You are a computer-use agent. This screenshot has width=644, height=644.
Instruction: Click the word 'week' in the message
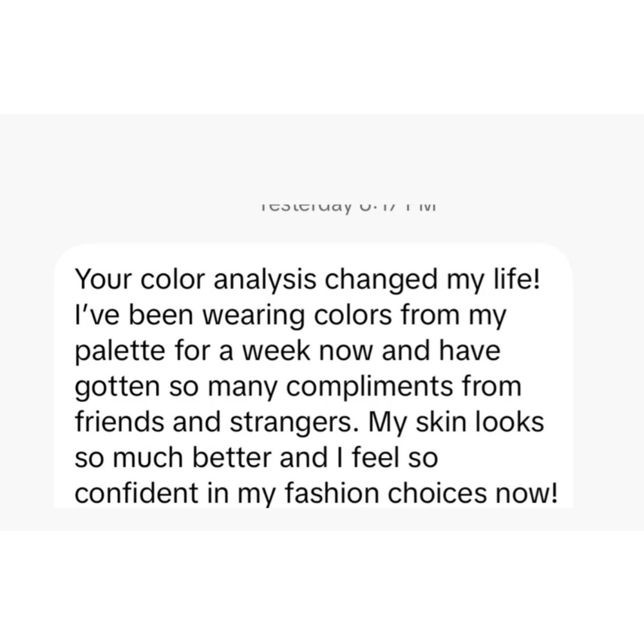(276, 352)
